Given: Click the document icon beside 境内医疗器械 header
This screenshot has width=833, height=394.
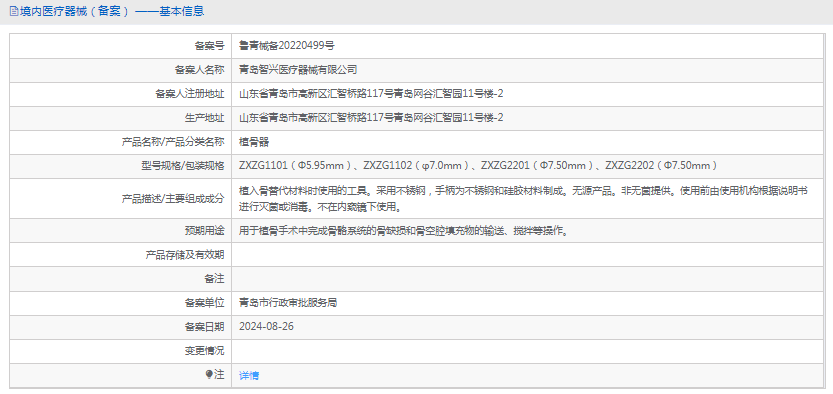Looking at the screenshot, I should click(14, 11).
